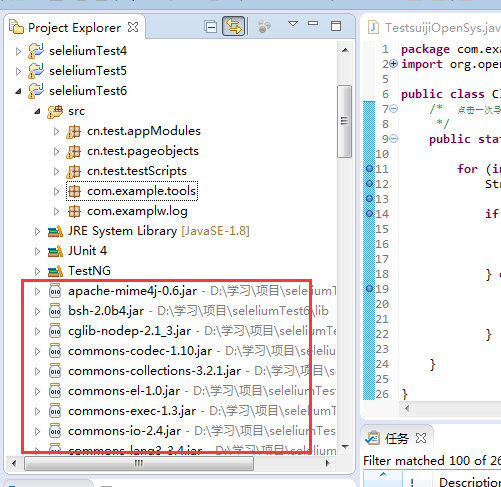Collapse the method fold on line 9

(394, 138)
